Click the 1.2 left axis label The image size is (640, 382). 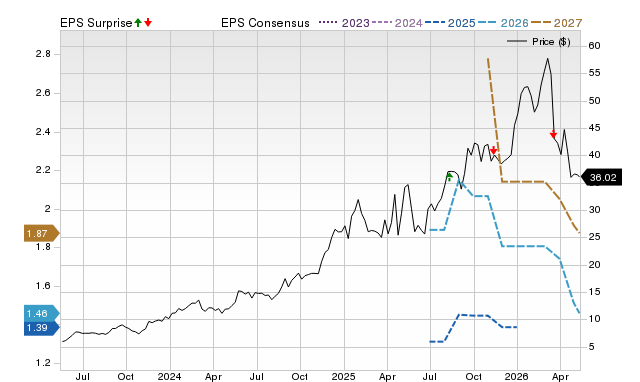43,363
